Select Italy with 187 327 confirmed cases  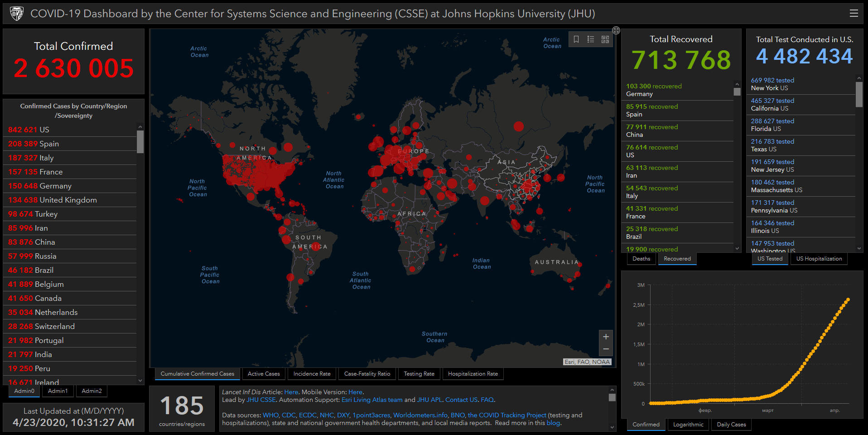tap(70, 158)
